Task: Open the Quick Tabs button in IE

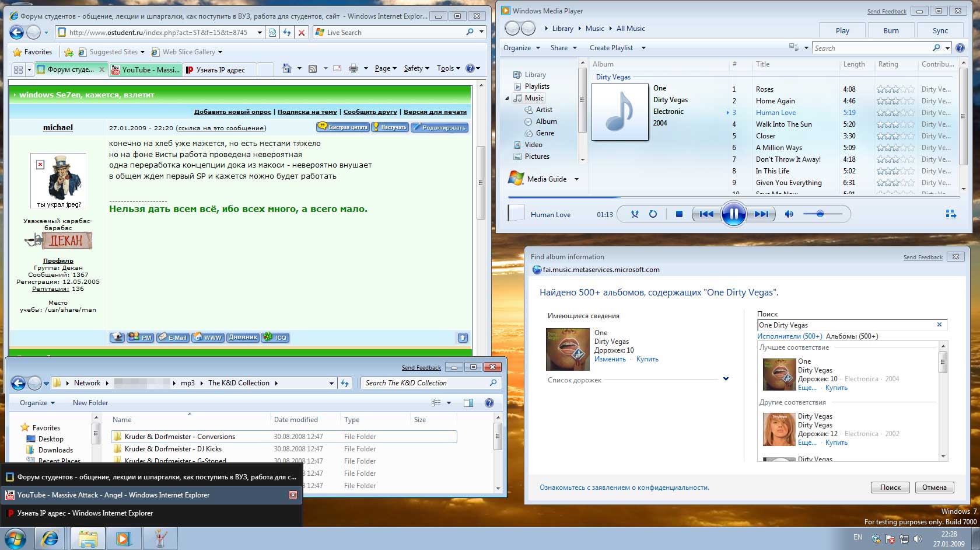Action: click(x=18, y=69)
